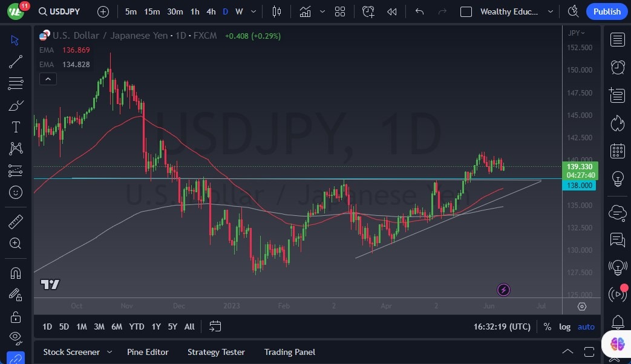Activate the zoom in tool

point(15,243)
